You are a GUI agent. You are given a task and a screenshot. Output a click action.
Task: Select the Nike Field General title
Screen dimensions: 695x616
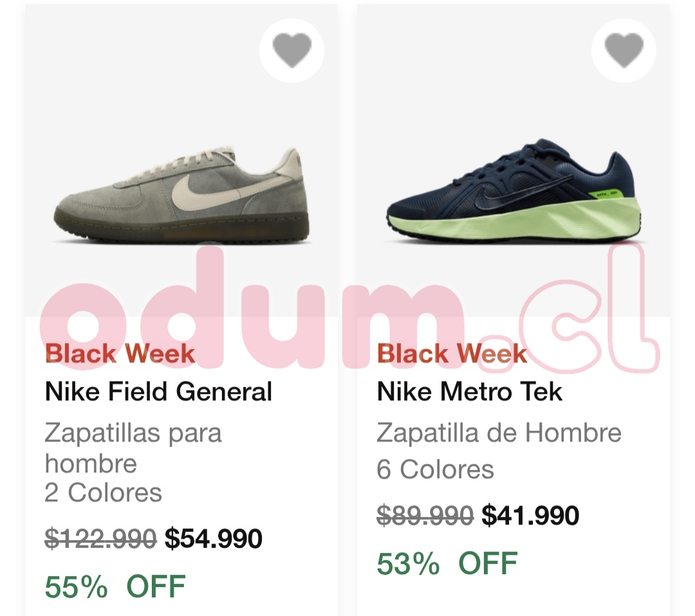(158, 391)
